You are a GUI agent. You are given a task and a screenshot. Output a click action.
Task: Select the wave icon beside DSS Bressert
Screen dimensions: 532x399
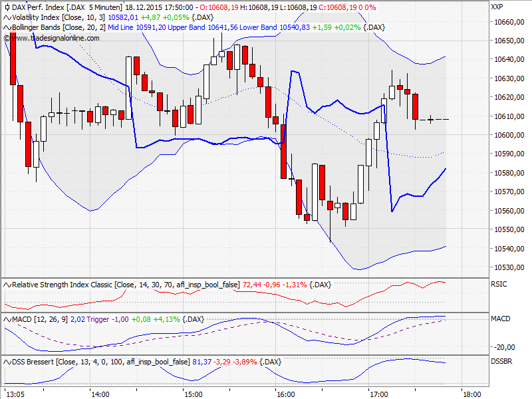click(x=7, y=362)
